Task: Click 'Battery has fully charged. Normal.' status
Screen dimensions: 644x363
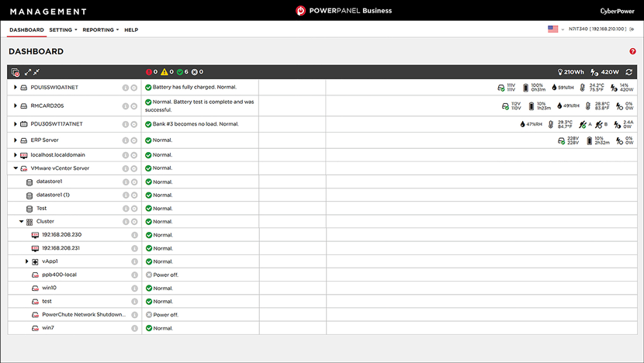Action: click(x=194, y=87)
